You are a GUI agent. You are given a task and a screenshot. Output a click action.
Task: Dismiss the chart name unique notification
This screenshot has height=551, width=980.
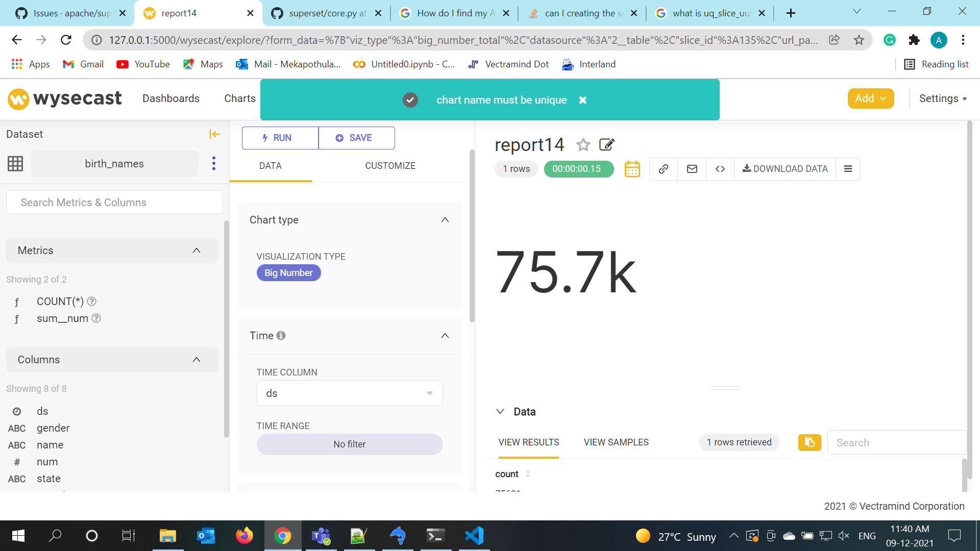pos(582,100)
